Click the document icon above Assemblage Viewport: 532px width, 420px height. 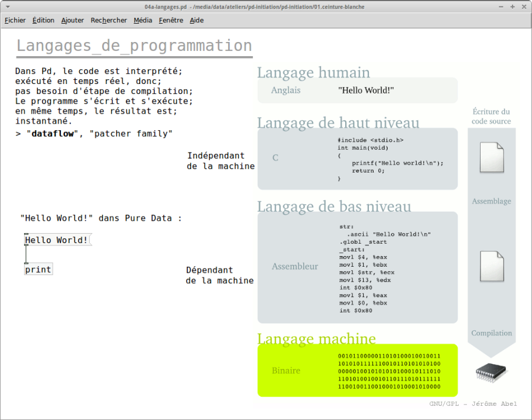pyautogui.click(x=491, y=158)
